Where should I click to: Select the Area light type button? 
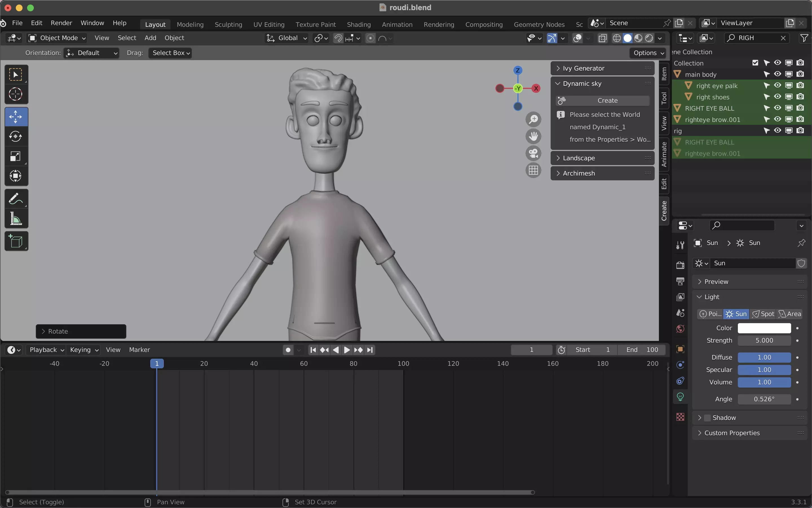(x=789, y=314)
